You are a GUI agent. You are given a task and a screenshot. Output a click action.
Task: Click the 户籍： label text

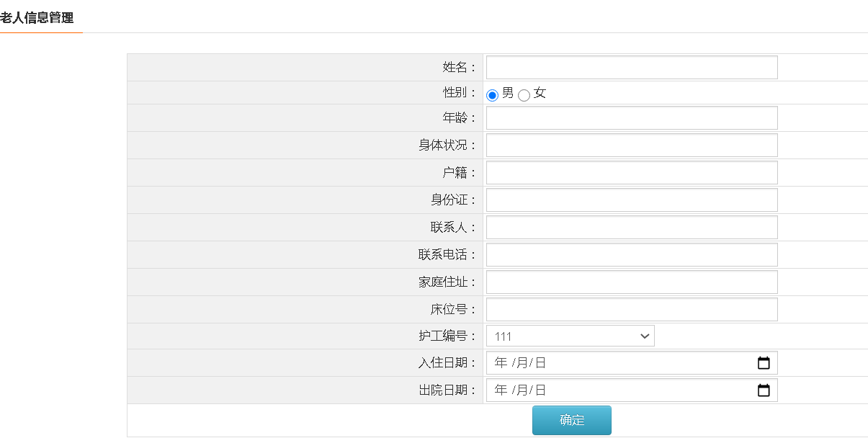[460, 173]
